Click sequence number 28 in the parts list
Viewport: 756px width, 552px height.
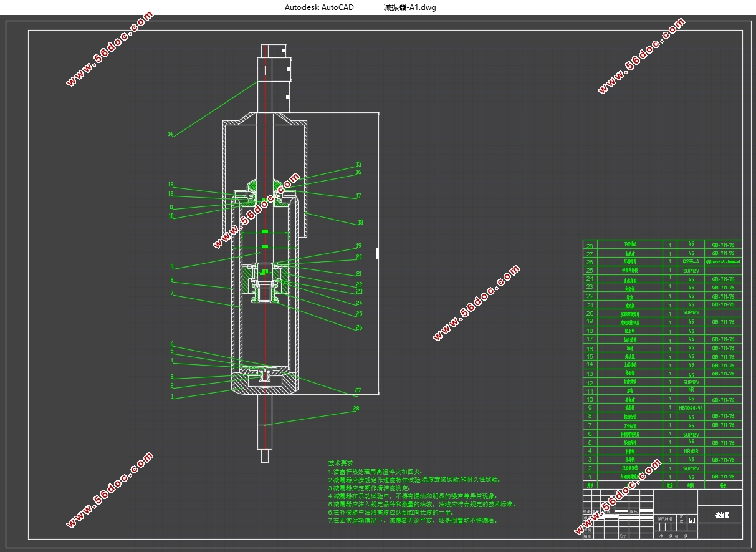click(x=590, y=246)
